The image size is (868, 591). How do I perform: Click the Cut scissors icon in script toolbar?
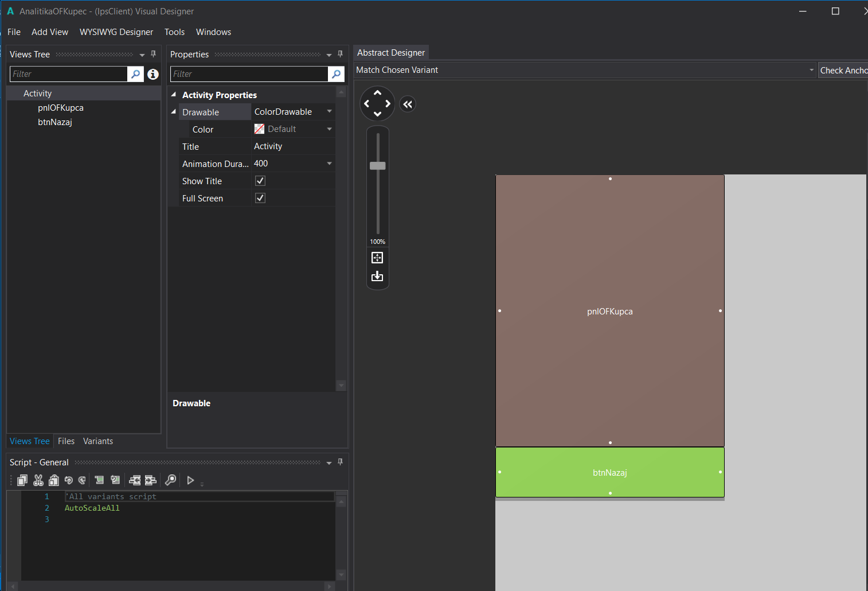(38, 480)
